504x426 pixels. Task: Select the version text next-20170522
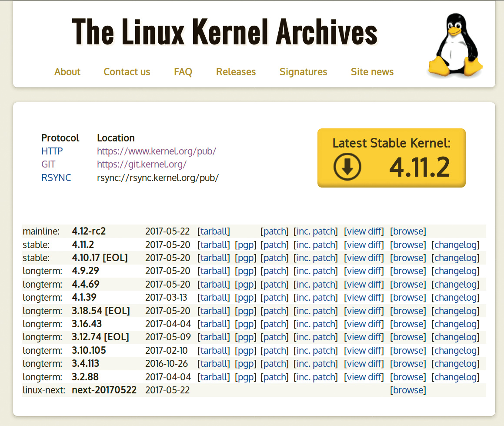(x=104, y=390)
